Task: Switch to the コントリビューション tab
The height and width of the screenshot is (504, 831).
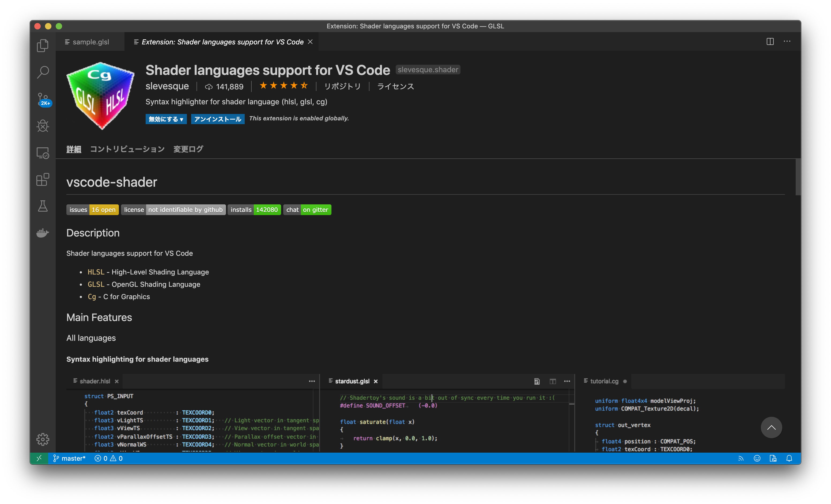Action: point(127,149)
